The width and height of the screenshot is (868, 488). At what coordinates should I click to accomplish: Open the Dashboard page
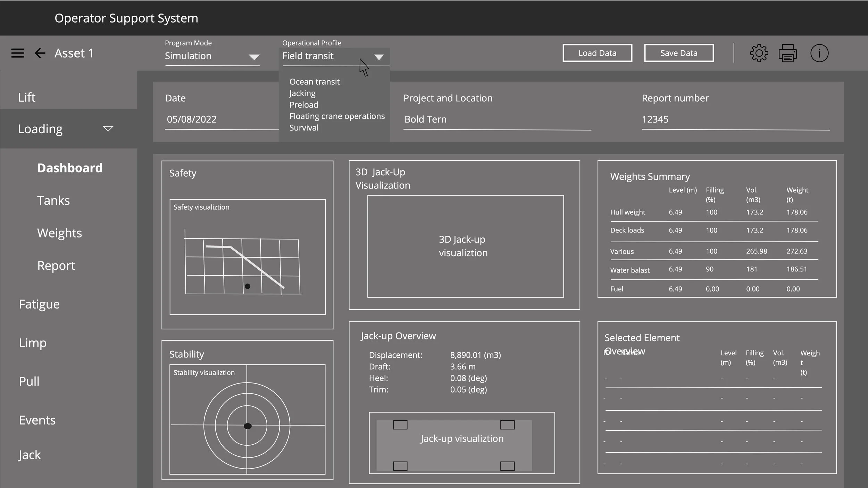point(70,168)
